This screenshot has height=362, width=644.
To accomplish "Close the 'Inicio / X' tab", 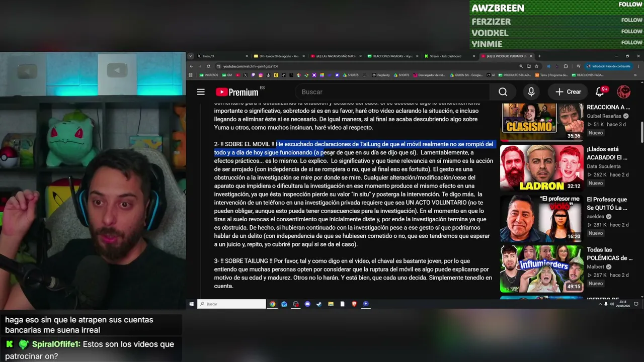I will pyautogui.click(x=247, y=56).
